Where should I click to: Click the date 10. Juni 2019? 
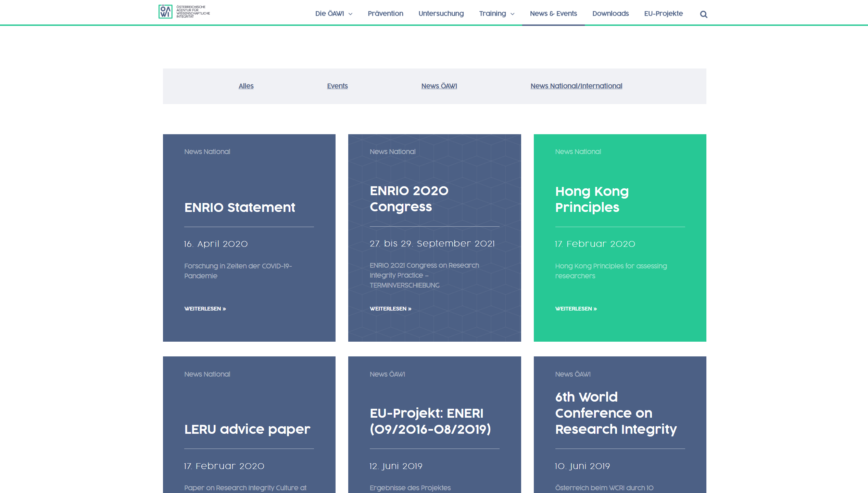click(582, 466)
